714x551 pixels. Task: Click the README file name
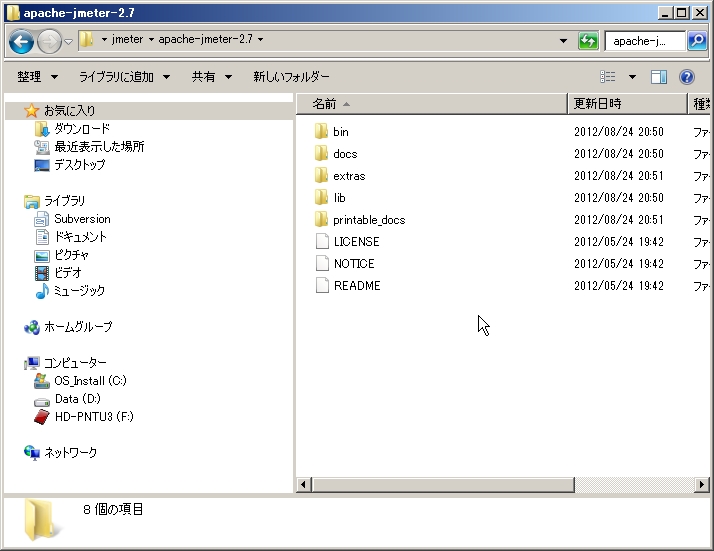click(357, 286)
